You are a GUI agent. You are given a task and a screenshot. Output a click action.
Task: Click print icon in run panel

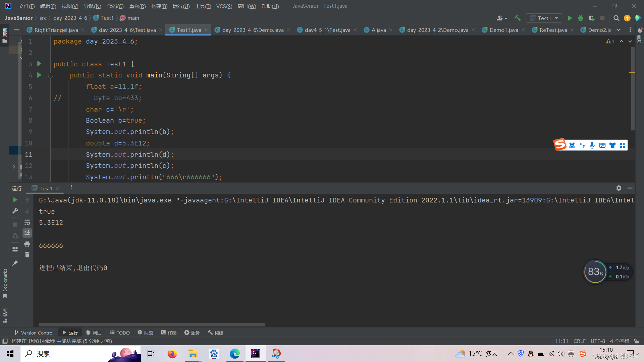27,244
